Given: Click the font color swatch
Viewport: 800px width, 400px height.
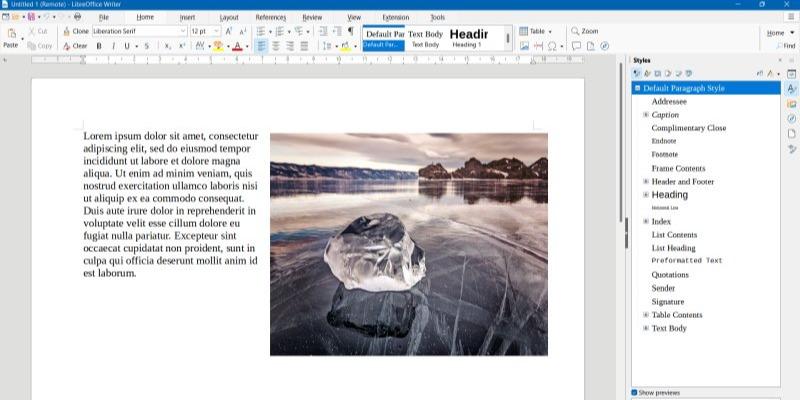Looking at the screenshot, I should point(237,46).
